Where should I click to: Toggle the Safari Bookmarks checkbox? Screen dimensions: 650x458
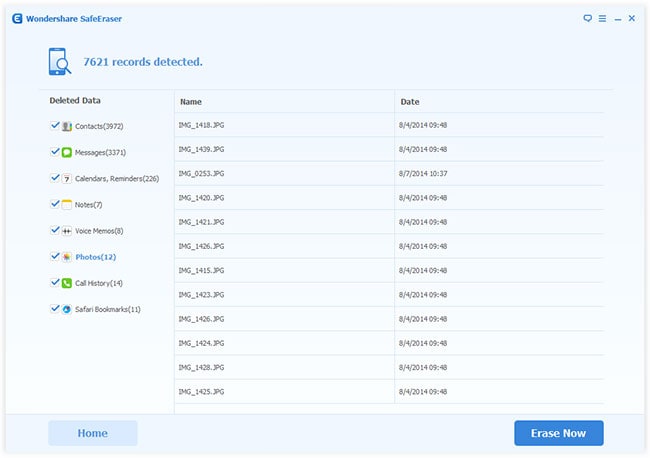[x=54, y=309]
